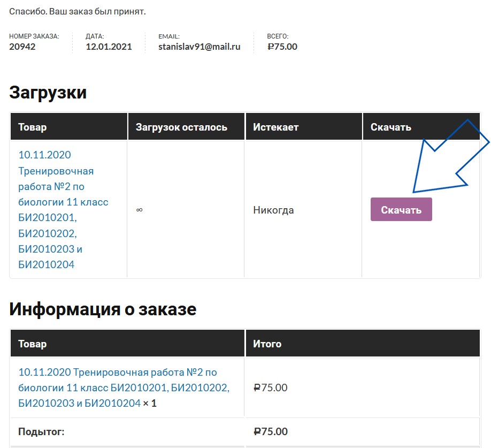Click the НОМЕР ЗАКАЗА label
Viewport: 491px width, 448px height.
[x=34, y=36]
